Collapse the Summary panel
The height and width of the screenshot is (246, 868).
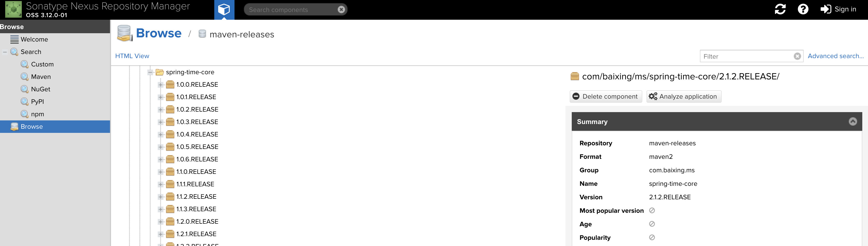coord(852,121)
